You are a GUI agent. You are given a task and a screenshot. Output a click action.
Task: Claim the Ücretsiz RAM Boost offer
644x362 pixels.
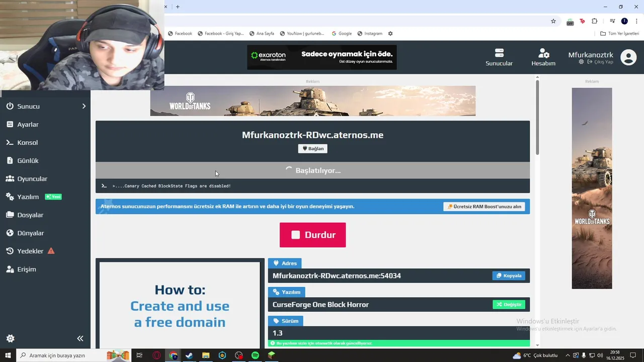(484, 207)
